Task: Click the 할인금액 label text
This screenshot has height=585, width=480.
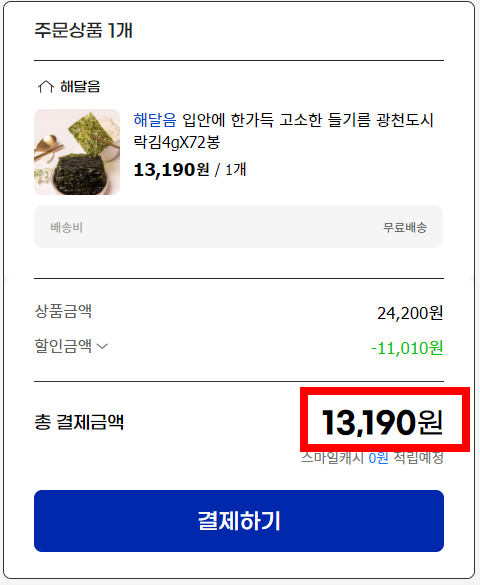Action: pyautogui.click(x=63, y=346)
